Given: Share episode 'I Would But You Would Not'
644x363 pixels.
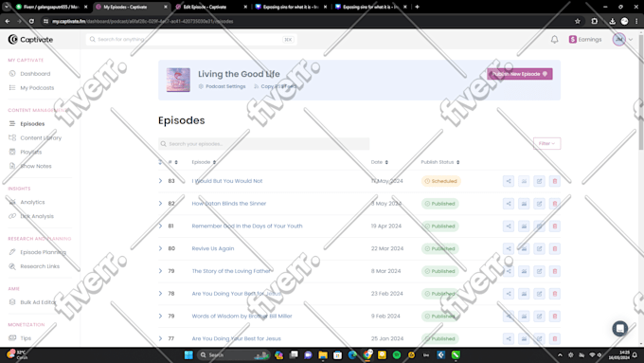Looking at the screenshot, I should [508, 181].
